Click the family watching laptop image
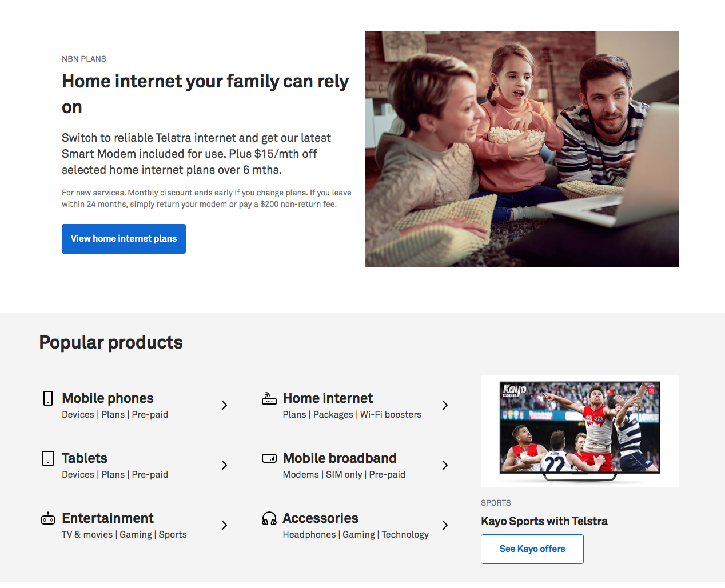Screen dimensions: 725x588 pos(521,149)
